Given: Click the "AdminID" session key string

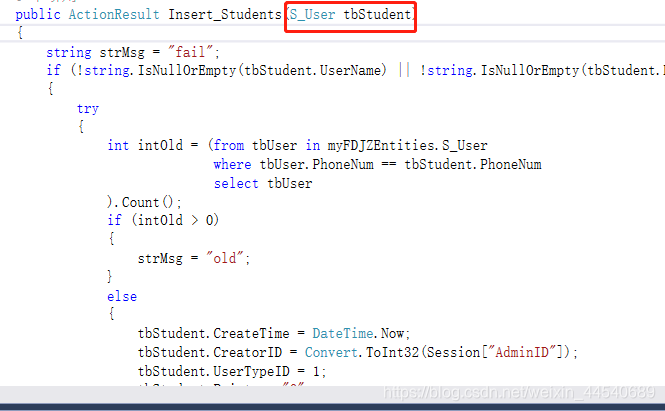Looking at the screenshot, I should coord(522,352).
